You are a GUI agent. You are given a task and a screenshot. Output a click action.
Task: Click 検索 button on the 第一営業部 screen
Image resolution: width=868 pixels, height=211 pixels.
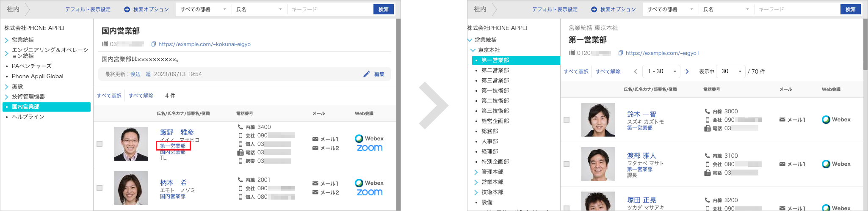click(x=851, y=9)
